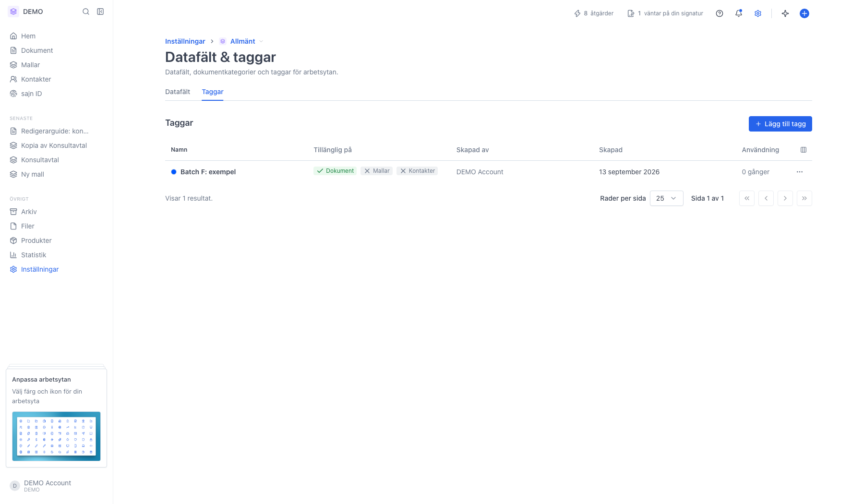Screen dimensions: 864x504
Task: Collapse the sidebar panel icon
Action: click(100, 12)
